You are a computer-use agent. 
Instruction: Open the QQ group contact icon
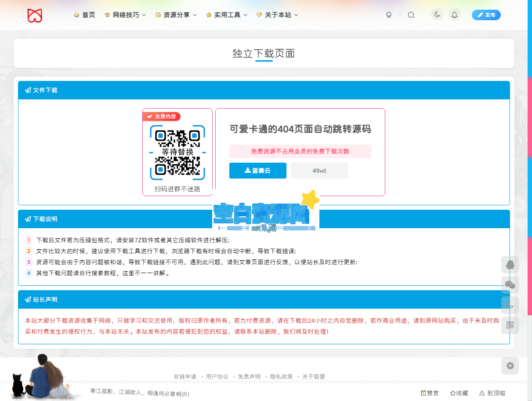click(510, 265)
